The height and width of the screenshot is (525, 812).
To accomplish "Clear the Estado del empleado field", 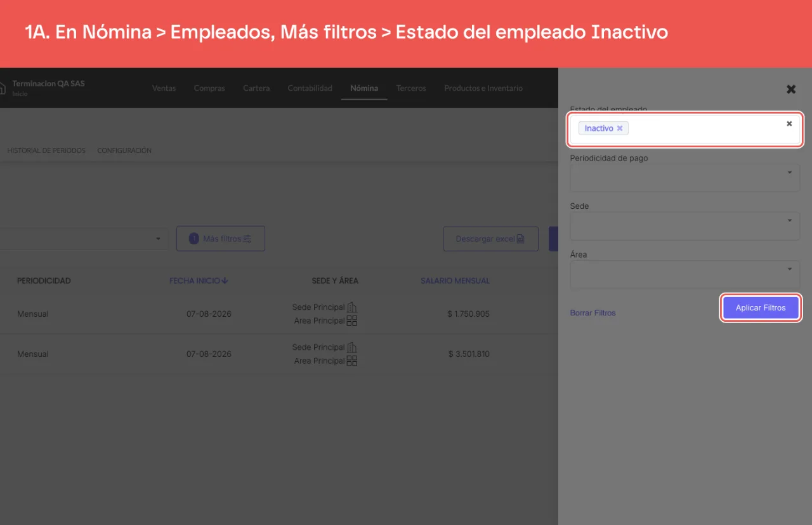I will (x=789, y=124).
